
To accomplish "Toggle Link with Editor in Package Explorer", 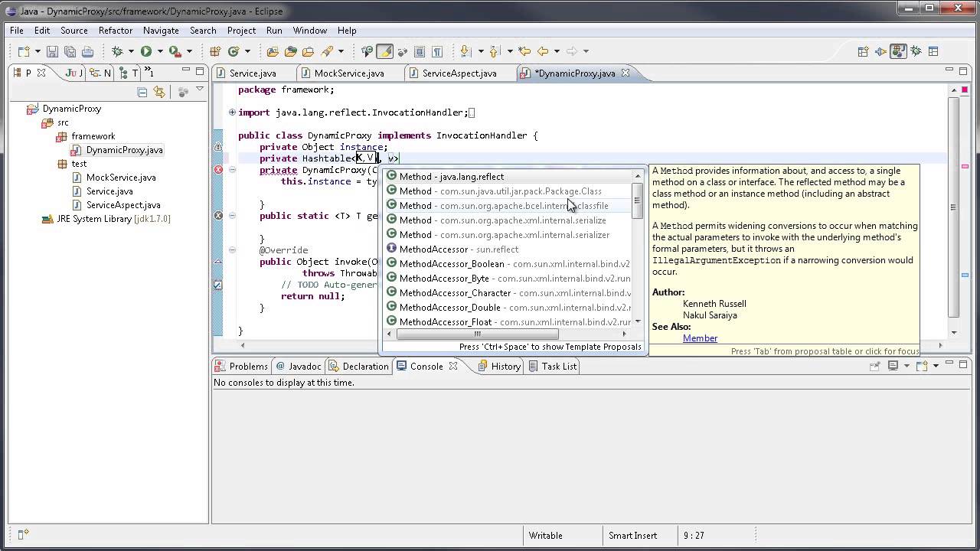I will [159, 92].
